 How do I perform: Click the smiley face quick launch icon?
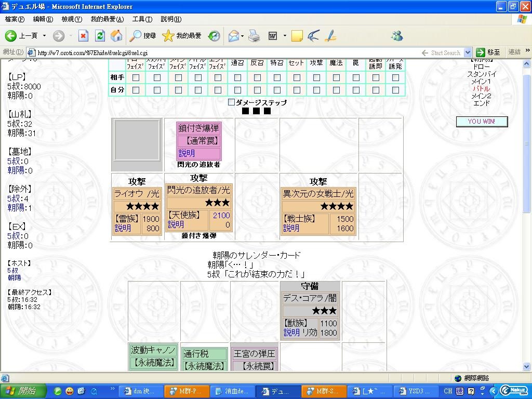pos(70,391)
